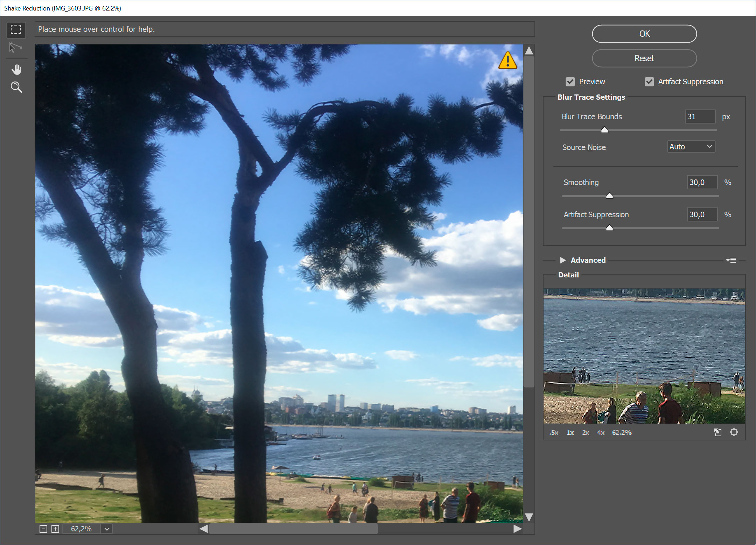
Task: Click the Reset button
Action: coord(644,58)
